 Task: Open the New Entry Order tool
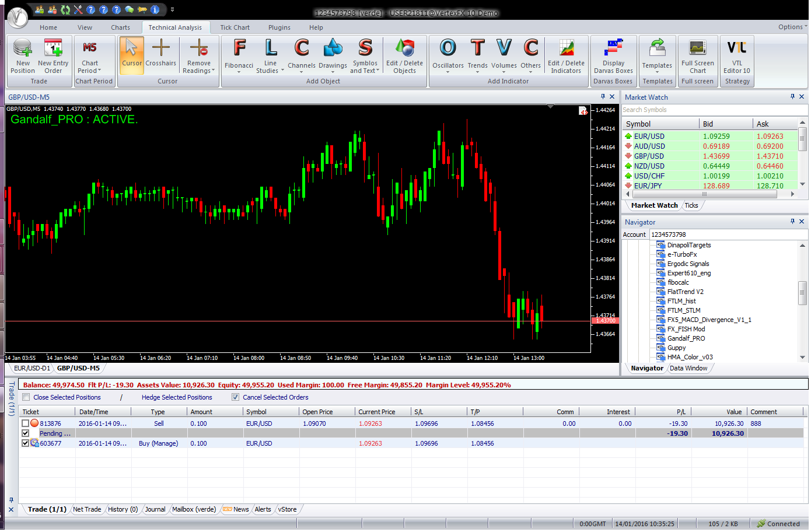point(53,55)
